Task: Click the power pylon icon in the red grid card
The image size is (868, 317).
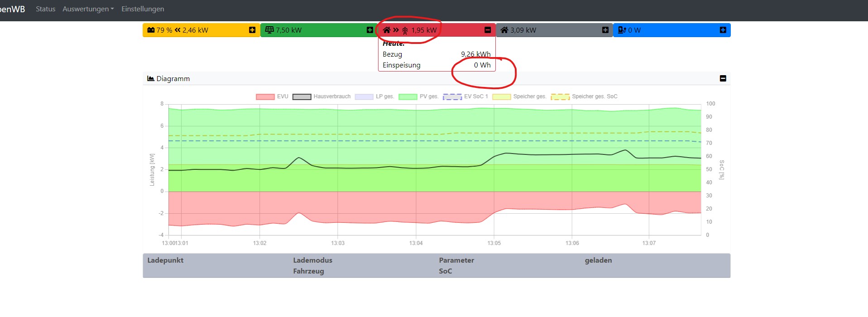Action: click(405, 30)
